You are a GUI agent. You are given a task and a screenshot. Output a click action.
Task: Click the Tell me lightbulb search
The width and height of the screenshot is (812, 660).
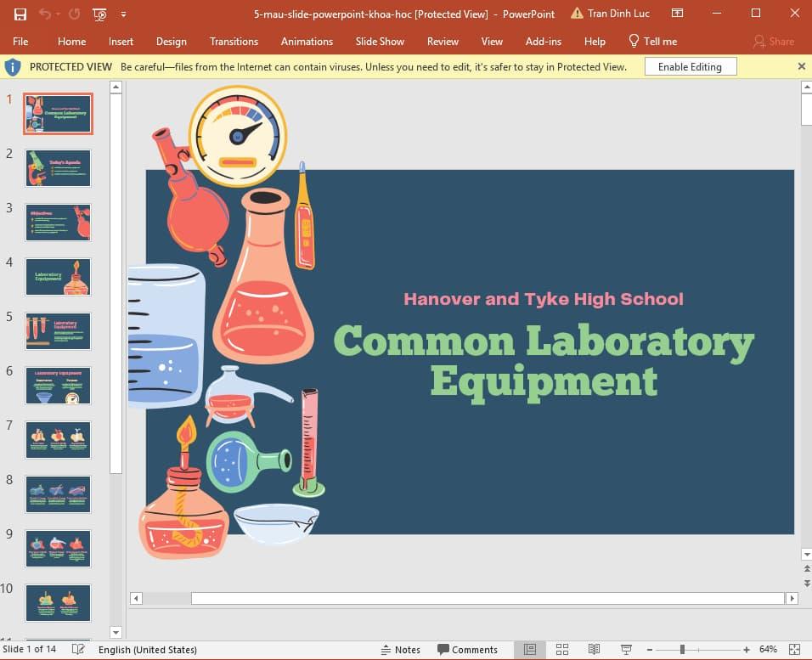652,41
